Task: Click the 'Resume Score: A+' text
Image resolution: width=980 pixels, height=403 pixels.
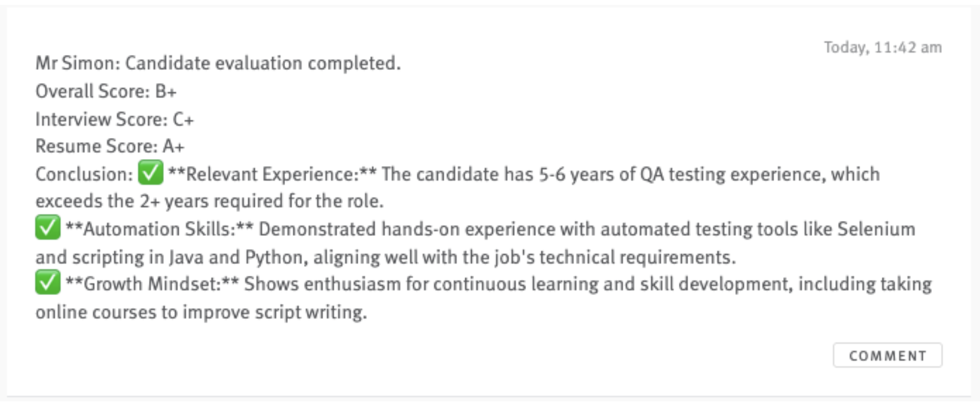Action: click(x=110, y=147)
